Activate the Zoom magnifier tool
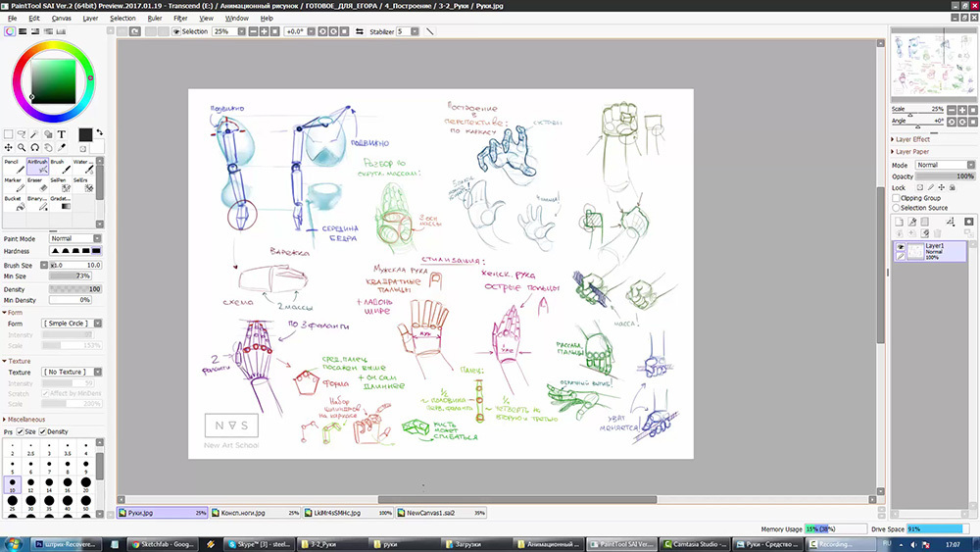Viewport: 980px width, 552px height. [x=22, y=147]
